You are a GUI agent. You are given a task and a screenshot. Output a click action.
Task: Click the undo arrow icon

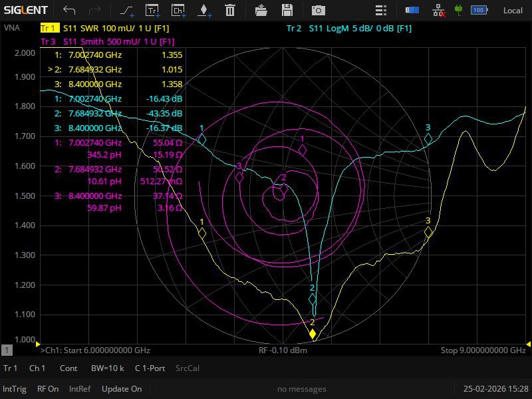[x=69, y=10]
